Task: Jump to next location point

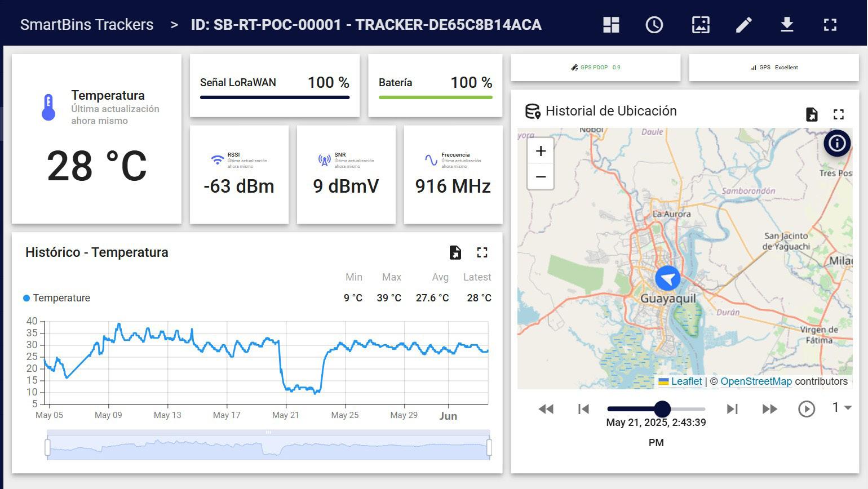Action: pyautogui.click(x=732, y=409)
